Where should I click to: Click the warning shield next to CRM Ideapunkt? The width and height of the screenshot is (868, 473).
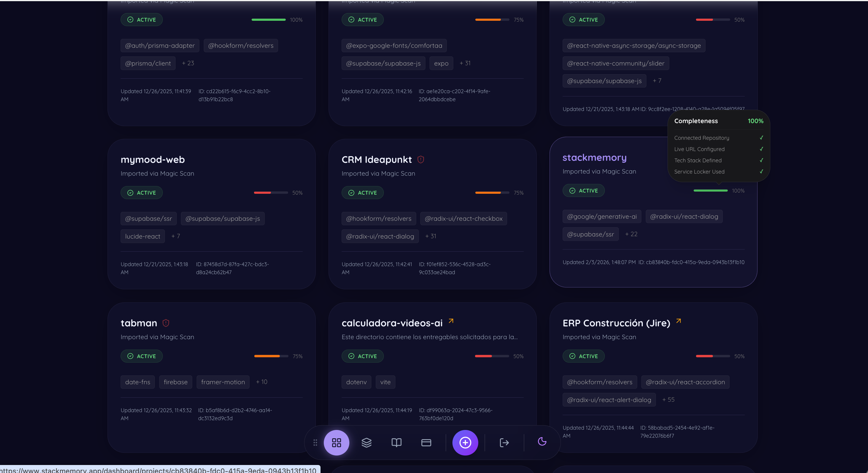tap(421, 159)
